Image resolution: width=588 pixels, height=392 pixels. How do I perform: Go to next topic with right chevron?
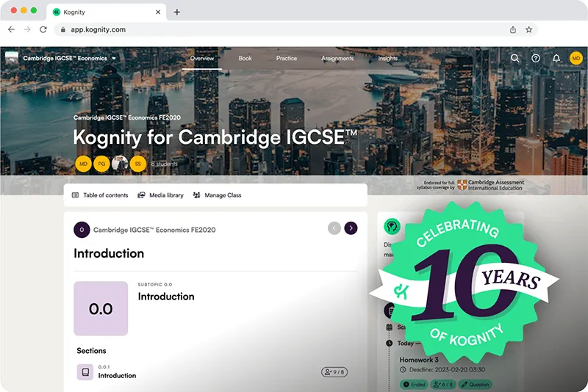351,228
